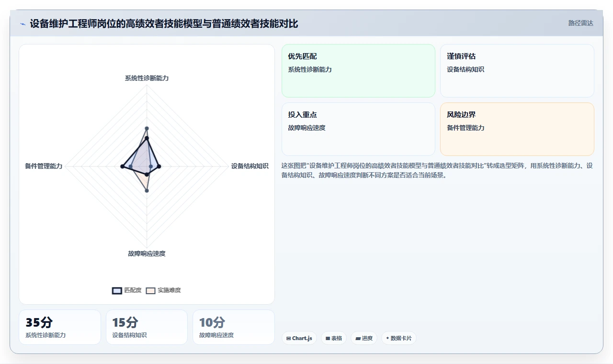Click the 实施难度 bottom radar data point
This screenshot has width=613, height=364.
[x=147, y=191]
